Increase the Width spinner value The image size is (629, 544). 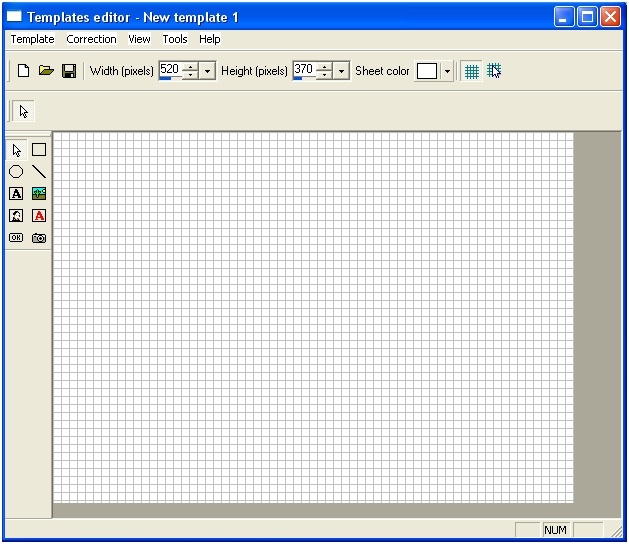[x=191, y=67]
